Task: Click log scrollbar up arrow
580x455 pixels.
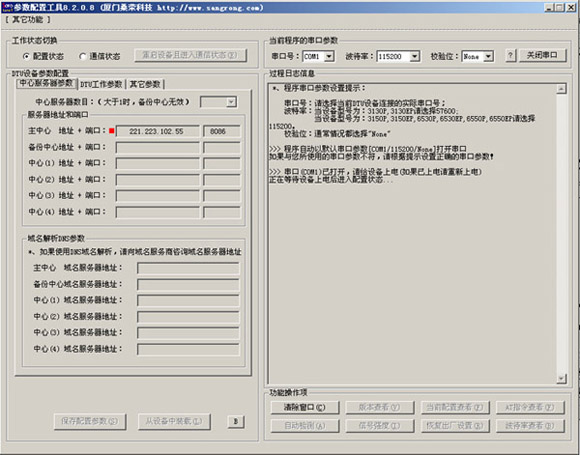Action: [561, 89]
